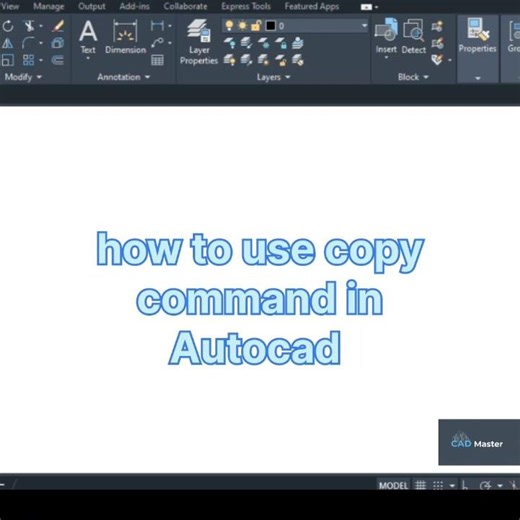Switch to MODEL space
This screenshot has width=520, height=520.
click(x=393, y=485)
